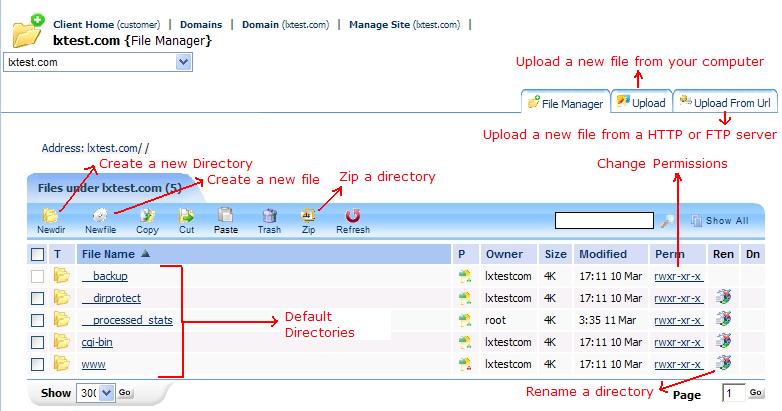
Task: Sort by Owner column header
Action: pos(504,254)
